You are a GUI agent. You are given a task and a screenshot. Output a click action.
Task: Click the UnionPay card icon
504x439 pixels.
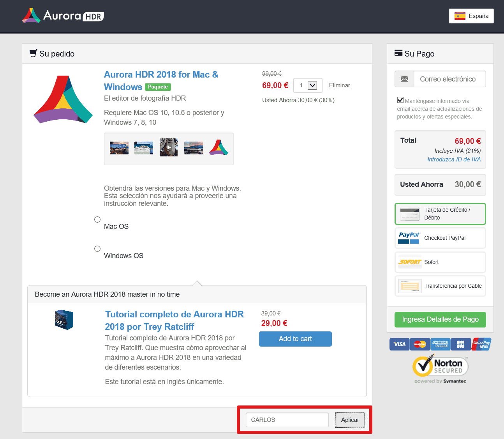tap(482, 344)
